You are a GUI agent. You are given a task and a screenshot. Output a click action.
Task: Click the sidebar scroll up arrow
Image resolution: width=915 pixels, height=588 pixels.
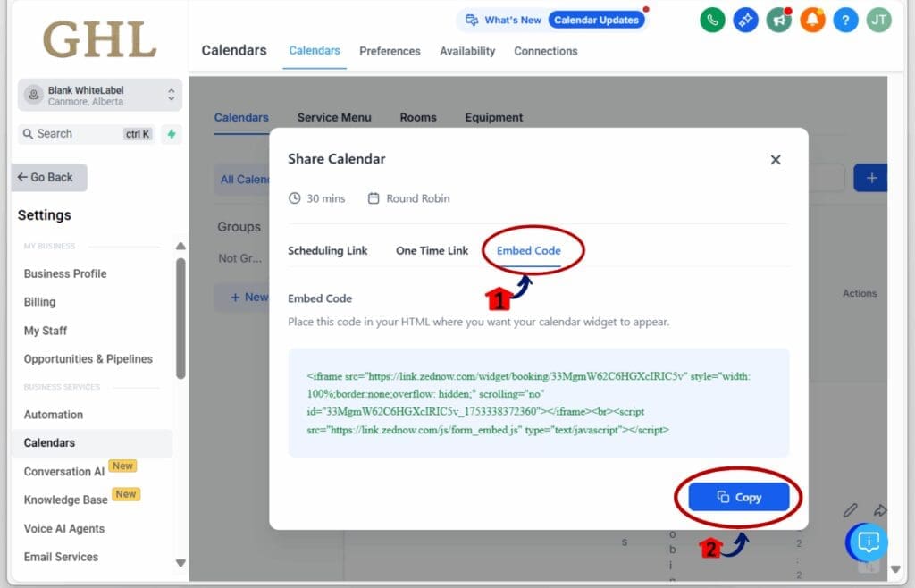click(180, 246)
